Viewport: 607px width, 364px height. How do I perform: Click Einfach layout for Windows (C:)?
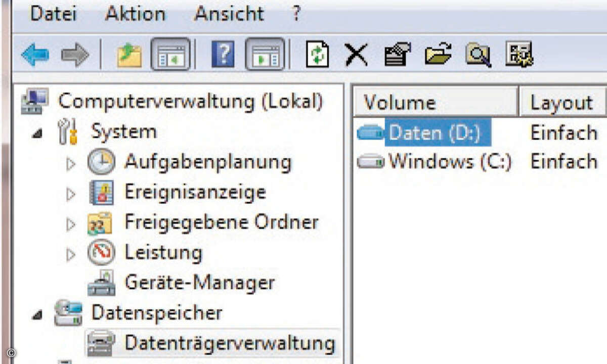[563, 161]
